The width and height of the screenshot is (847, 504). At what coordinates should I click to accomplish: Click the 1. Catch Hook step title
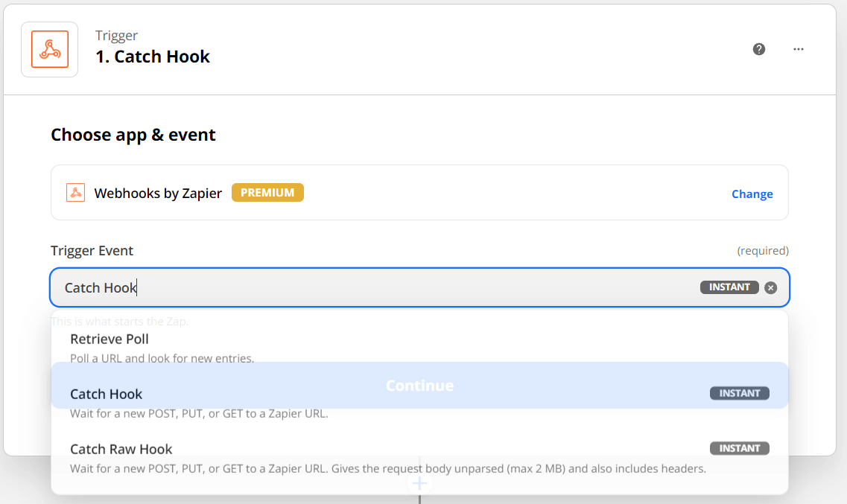(152, 56)
